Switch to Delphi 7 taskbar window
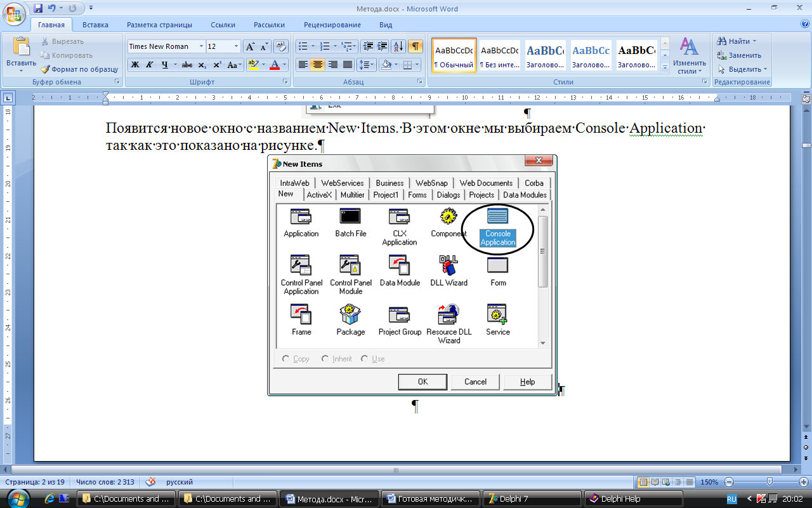The image size is (812, 508). click(532, 498)
